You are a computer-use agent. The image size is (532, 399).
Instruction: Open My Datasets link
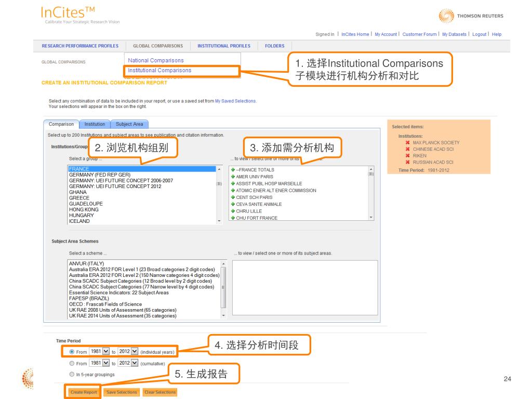tap(454, 34)
